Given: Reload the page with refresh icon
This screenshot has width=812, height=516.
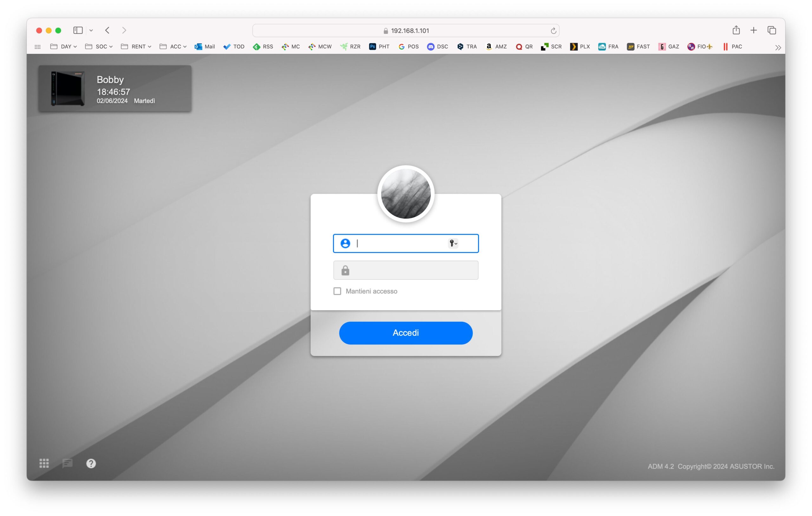Looking at the screenshot, I should [x=553, y=31].
